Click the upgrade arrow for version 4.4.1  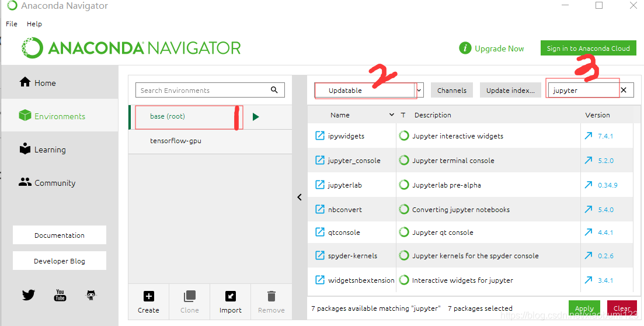tap(589, 232)
